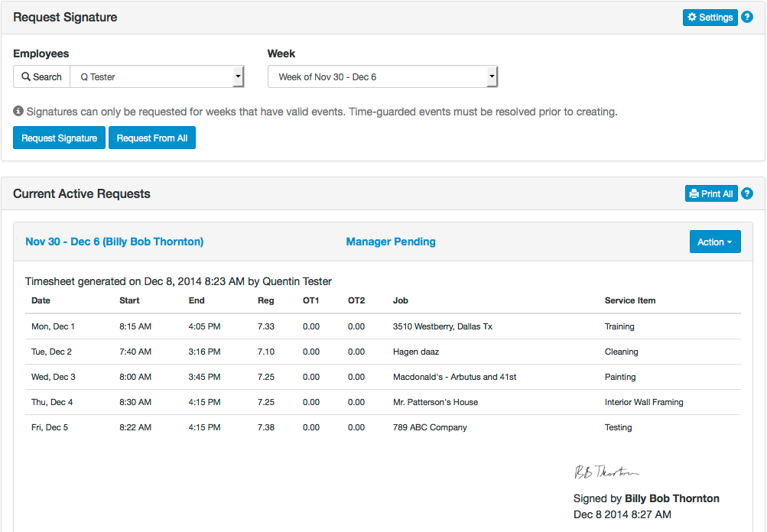767x532 pixels.
Task: Open the Nov 30 - Dec 6 request link
Action: [x=114, y=241]
